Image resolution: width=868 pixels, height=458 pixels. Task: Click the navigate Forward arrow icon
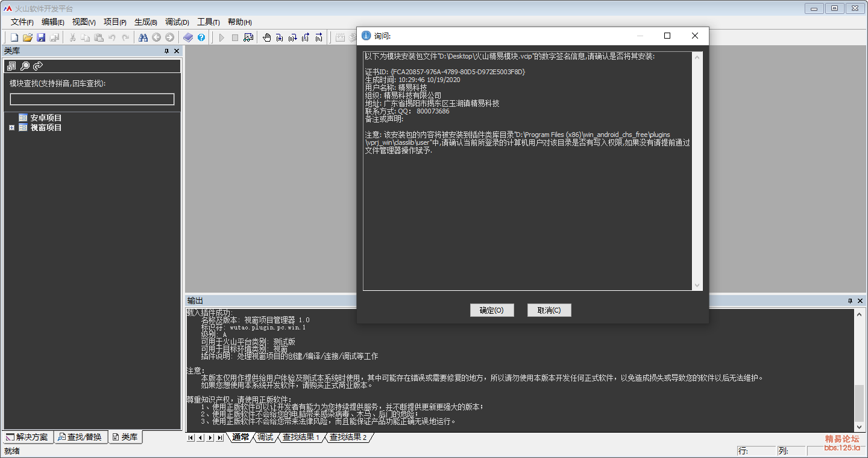tap(170, 37)
